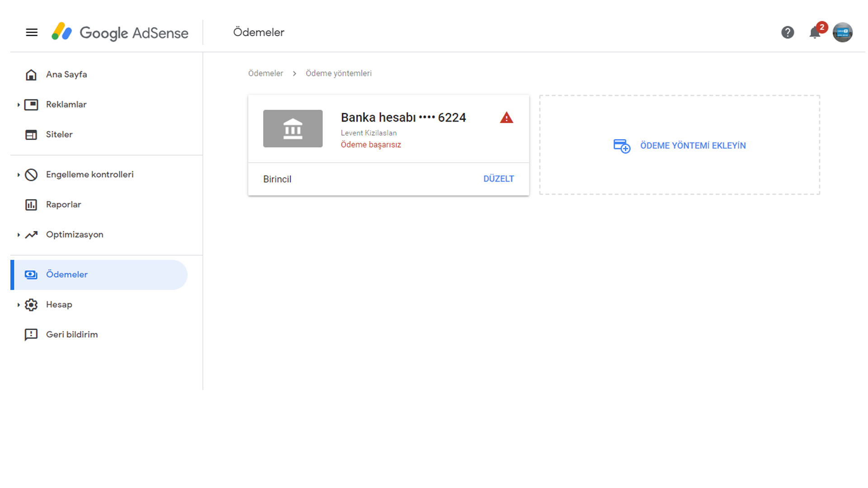The image size is (868, 488).
Task: Click the red warning triangle icon
Action: click(506, 118)
